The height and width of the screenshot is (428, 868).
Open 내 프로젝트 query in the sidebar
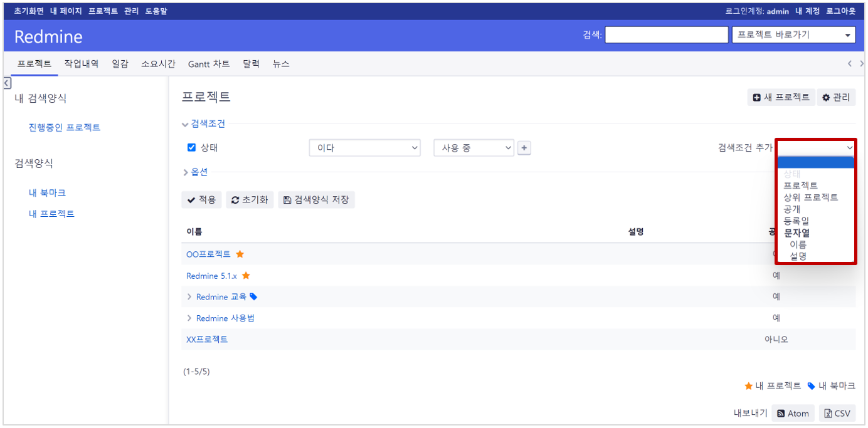click(51, 214)
